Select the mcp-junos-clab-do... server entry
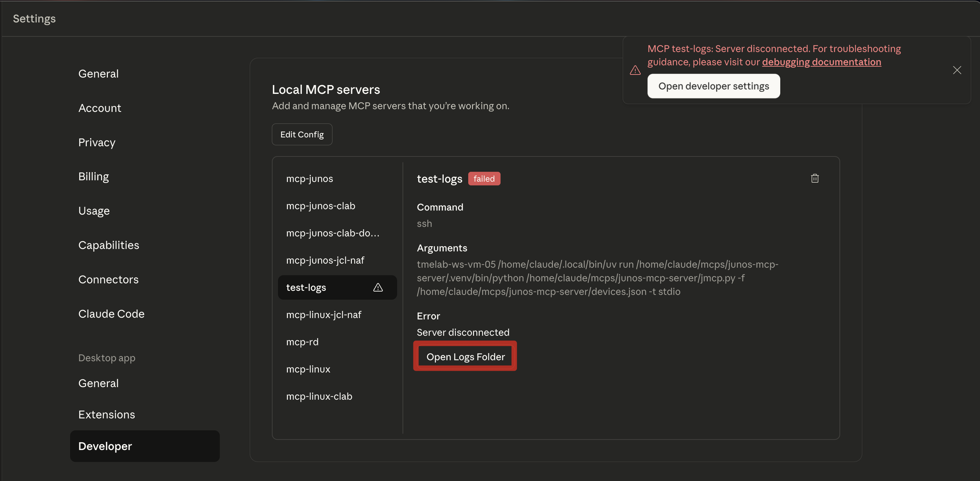The height and width of the screenshot is (481, 980). coord(337,233)
